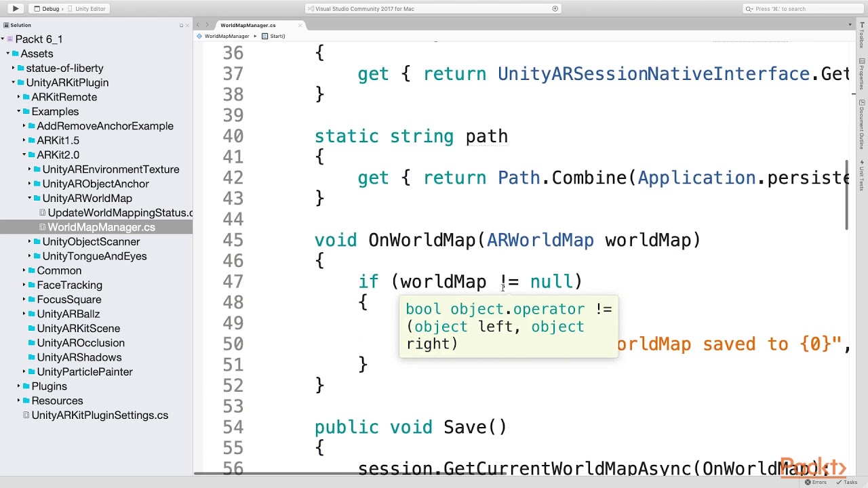Image resolution: width=868 pixels, height=488 pixels.
Task: Open the Unit Tests side panel
Action: pyautogui.click(x=862, y=176)
